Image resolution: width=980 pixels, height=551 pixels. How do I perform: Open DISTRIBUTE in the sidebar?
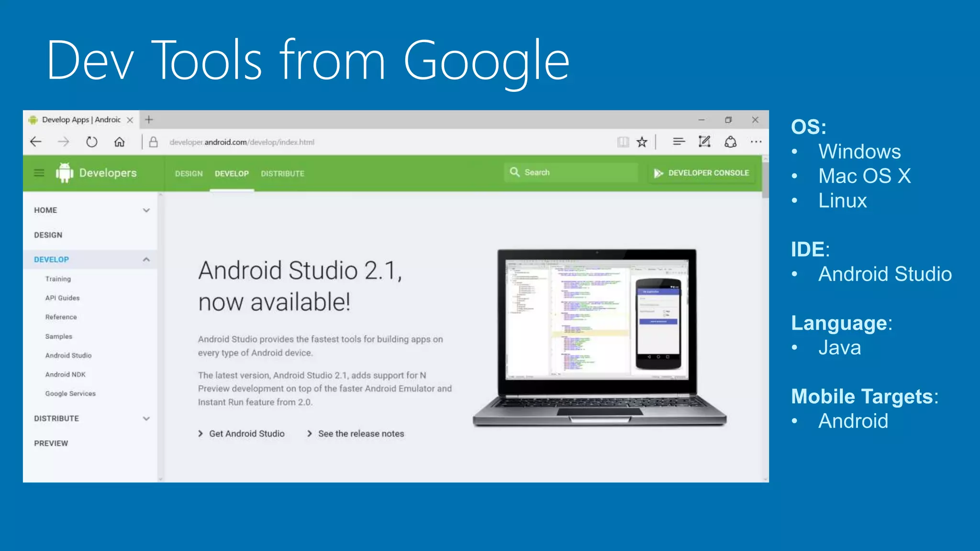pyautogui.click(x=56, y=419)
